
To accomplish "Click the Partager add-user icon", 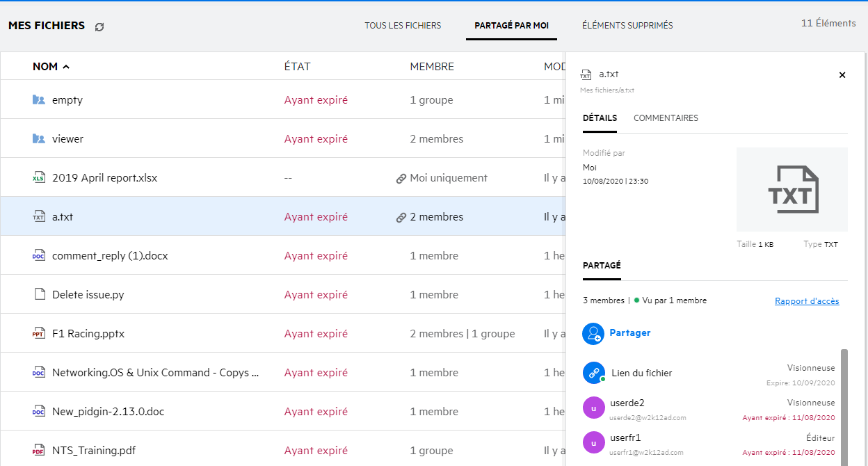I will (x=593, y=333).
